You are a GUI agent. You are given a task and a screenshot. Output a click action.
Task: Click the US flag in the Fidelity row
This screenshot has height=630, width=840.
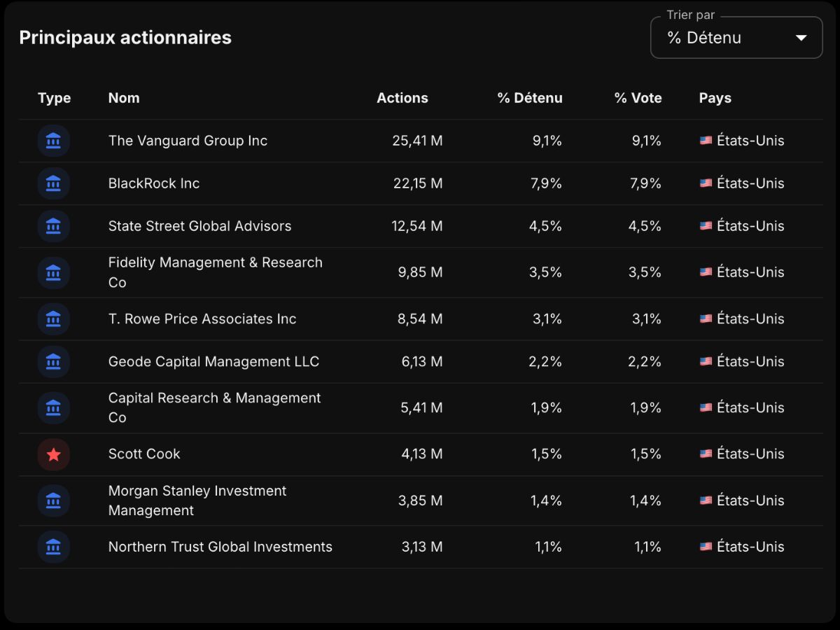point(706,272)
